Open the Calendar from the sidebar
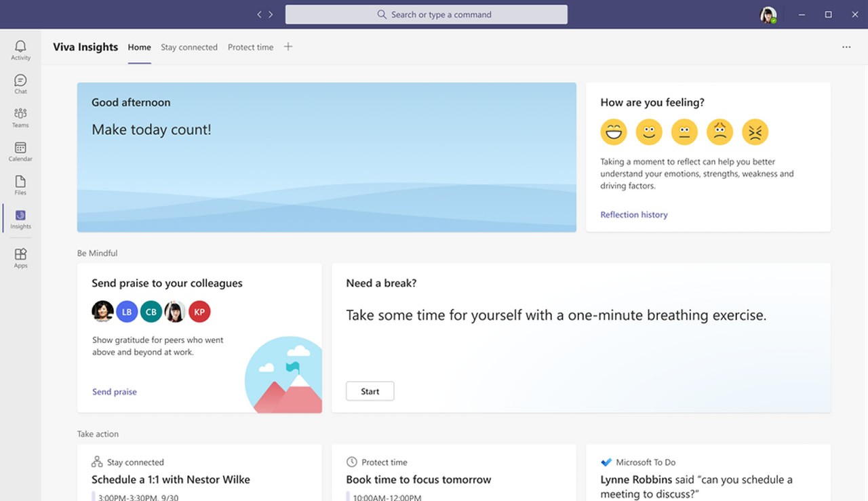This screenshot has width=868, height=501. point(20,151)
